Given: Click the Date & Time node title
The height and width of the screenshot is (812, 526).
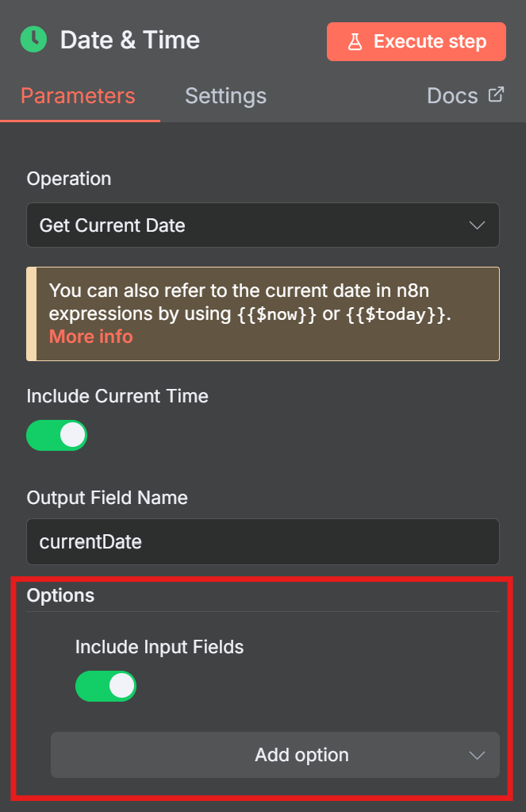Looking at the screenshot, I should (x=130, y=40).
